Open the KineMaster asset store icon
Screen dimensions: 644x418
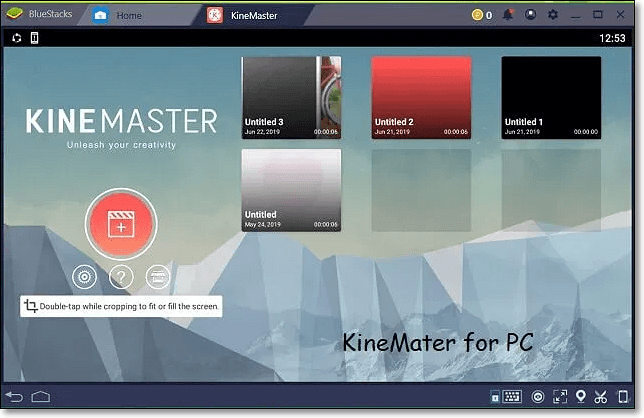coord(158,277)
